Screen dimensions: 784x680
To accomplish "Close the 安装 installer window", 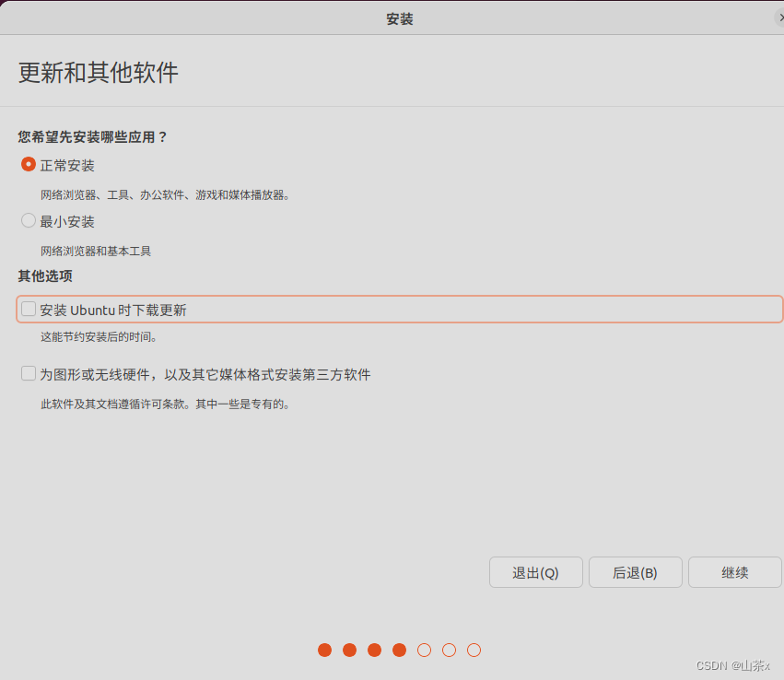I will (x=779, y=18).
